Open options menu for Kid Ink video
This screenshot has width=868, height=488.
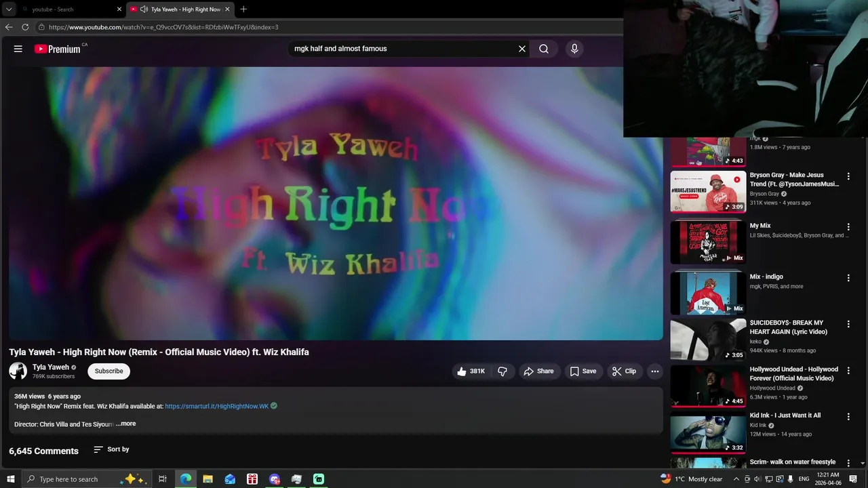click(848, 417)
